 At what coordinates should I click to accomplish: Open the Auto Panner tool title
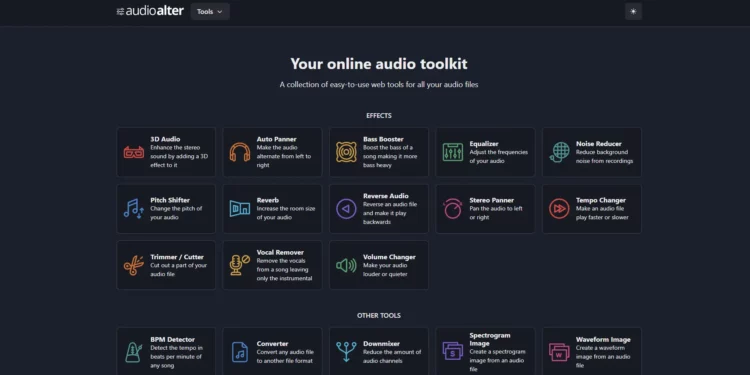tap(276, 139)
